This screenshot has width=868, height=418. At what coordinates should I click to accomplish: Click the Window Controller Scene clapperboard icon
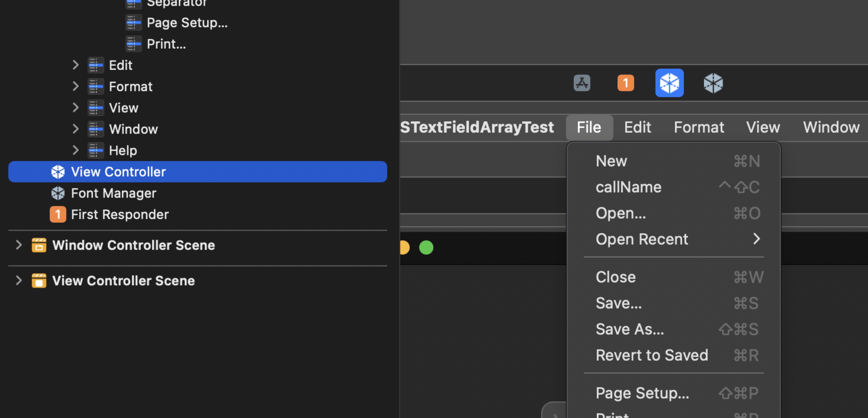tap(39, 245)
